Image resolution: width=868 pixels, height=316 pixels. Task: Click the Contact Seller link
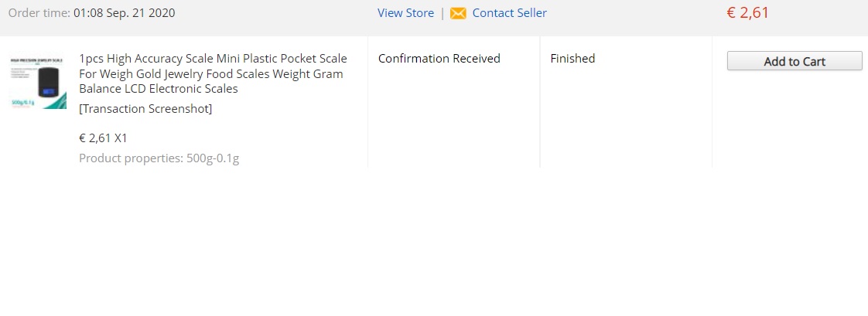[509, 13]
